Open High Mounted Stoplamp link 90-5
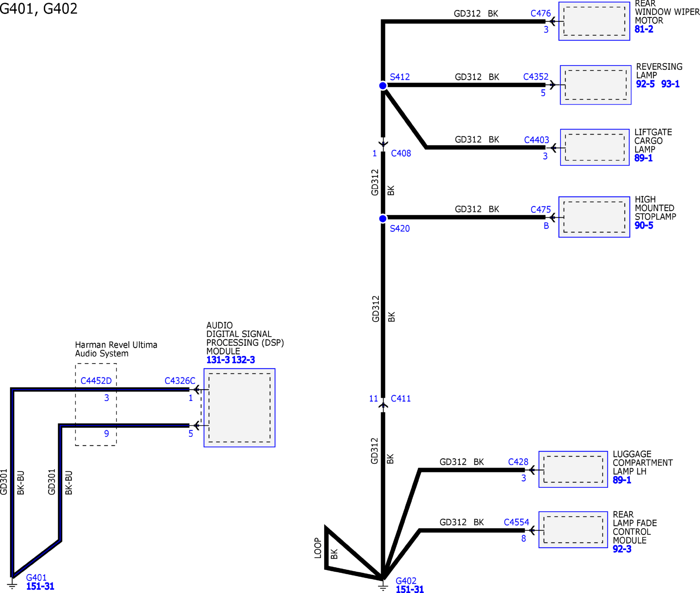Image resolution: width=700 pixels, height=593 pixels. coord(644,226)
